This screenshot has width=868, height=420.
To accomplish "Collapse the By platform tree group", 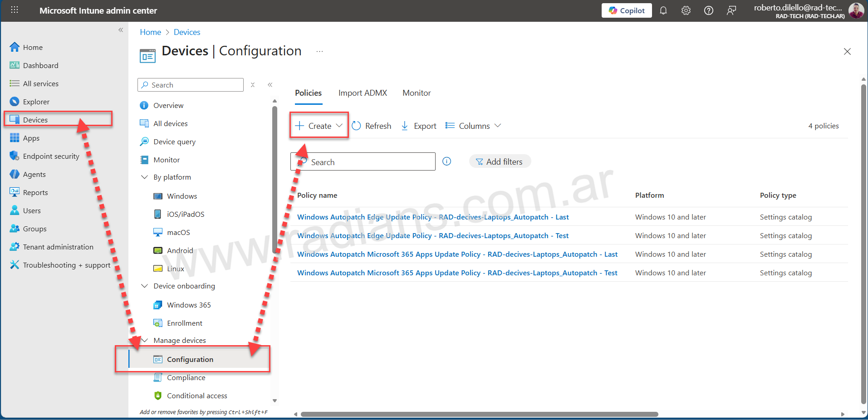I will [x=145, y=177].
